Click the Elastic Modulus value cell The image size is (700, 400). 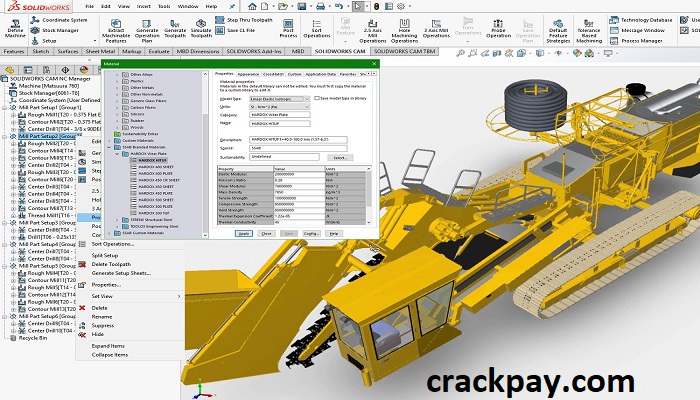pyautogui.click(x=299, y=174)
